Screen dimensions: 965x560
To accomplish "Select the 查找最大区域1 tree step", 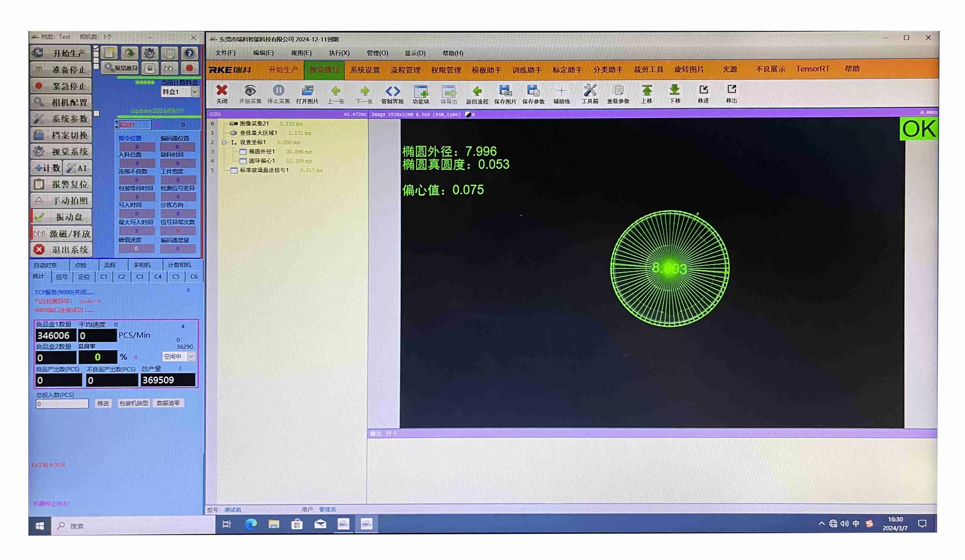I will point(258,133).
